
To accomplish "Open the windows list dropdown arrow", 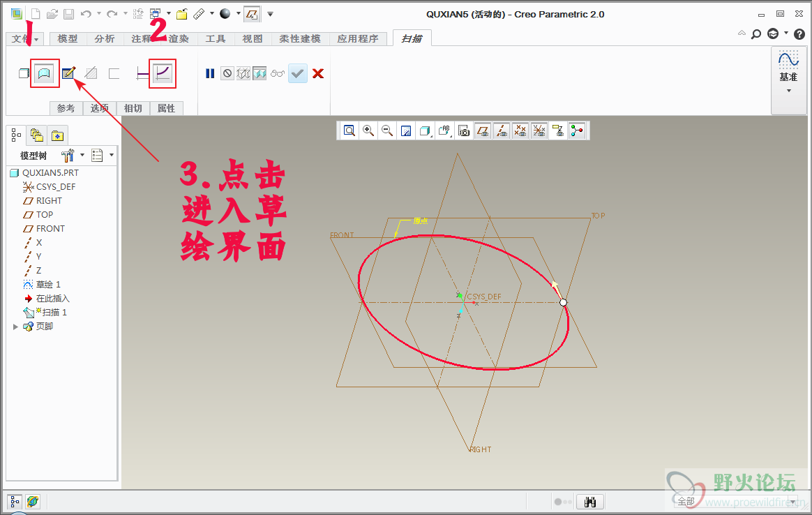I will click(168, 13).
